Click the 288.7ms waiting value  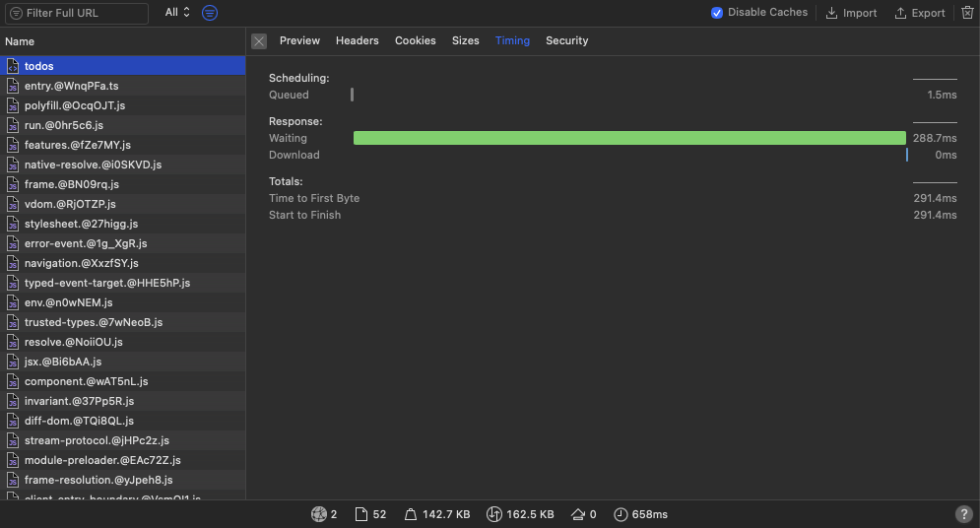(935, 138)
